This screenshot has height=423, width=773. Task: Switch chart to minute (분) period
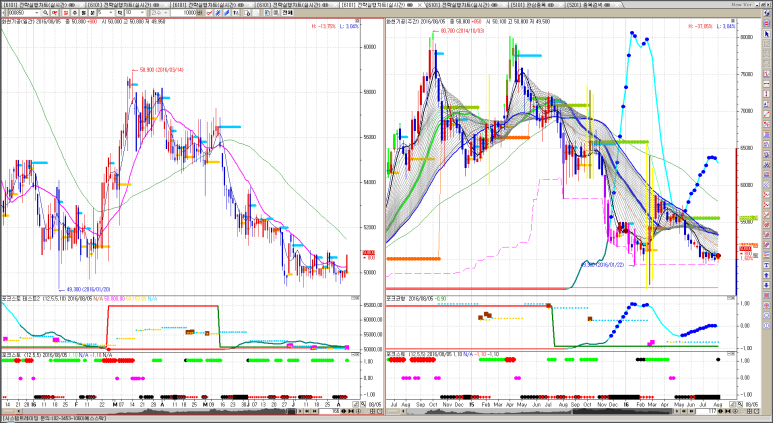tap(92, 12)
